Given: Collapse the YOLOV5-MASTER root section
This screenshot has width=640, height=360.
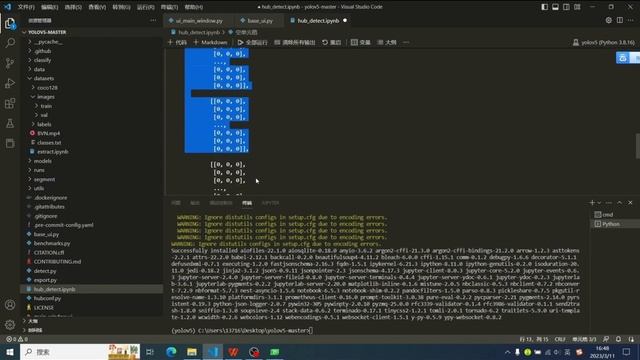Looking at the screenshot, I should tap(47, 32).
